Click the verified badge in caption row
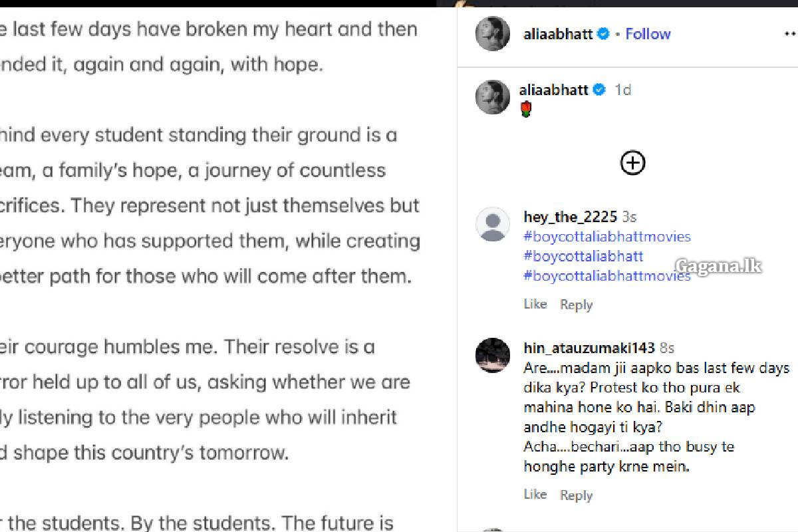Viewport: 798px width, 532px height. pyautogui.click(x=598, y=90)
